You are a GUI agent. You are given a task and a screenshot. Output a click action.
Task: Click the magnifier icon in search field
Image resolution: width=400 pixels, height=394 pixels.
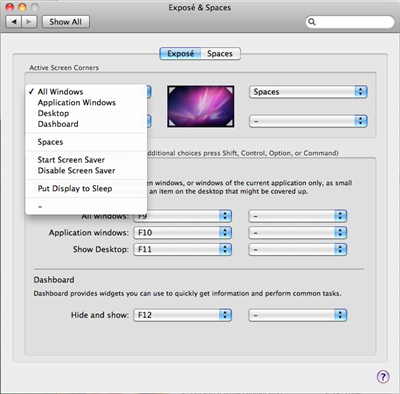312,22
